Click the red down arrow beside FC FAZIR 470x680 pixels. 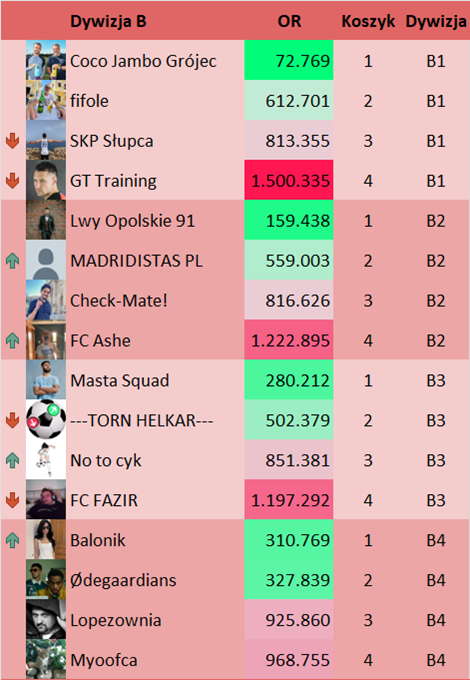[13, 500]
